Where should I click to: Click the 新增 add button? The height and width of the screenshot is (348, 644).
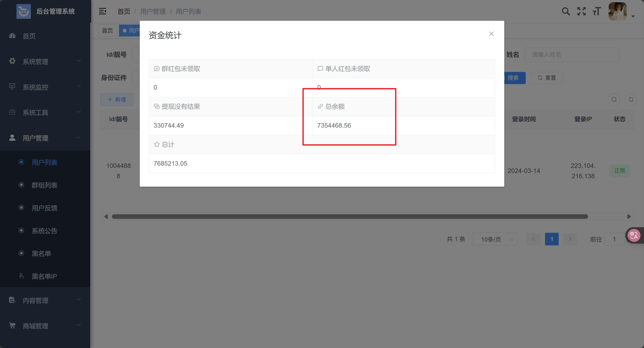[x=117, y=100]
